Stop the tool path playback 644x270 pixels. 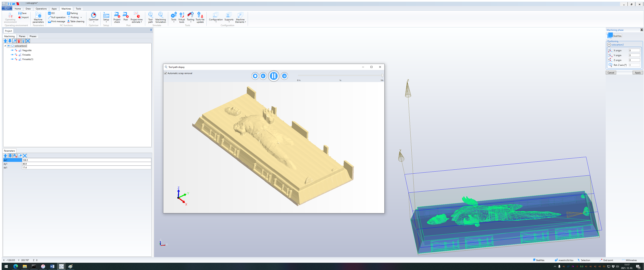(255, 76)
